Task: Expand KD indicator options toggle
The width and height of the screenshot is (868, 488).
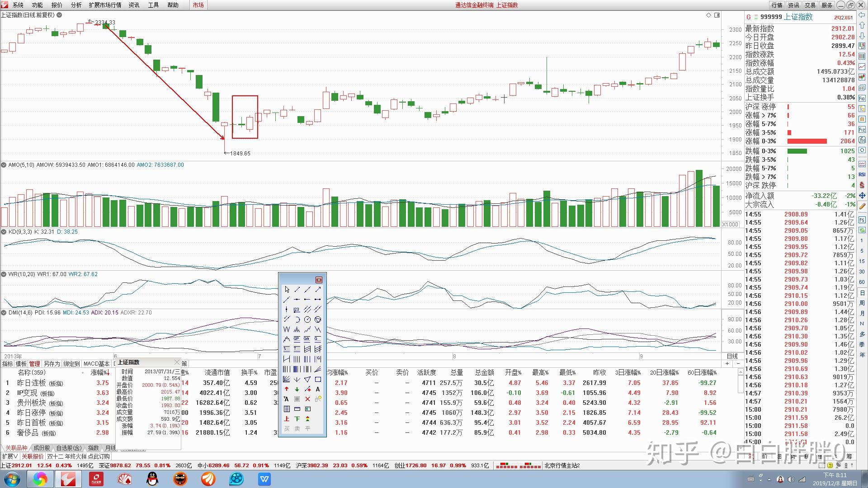Action: tap(4, 232)
